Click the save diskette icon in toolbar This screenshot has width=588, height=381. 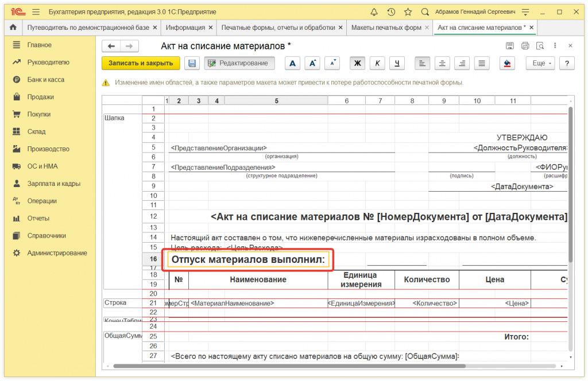tap(192, 64)
